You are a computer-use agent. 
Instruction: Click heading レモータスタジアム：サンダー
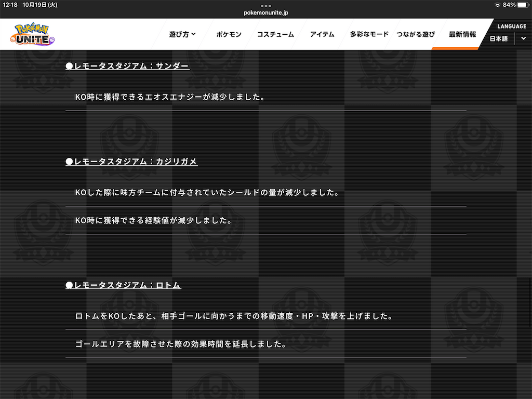click(128, 66)
